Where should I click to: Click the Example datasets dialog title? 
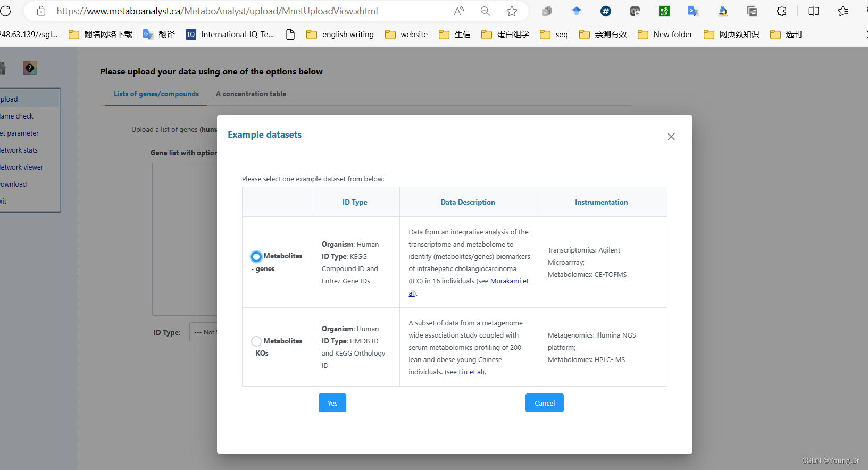coord(265,135)
